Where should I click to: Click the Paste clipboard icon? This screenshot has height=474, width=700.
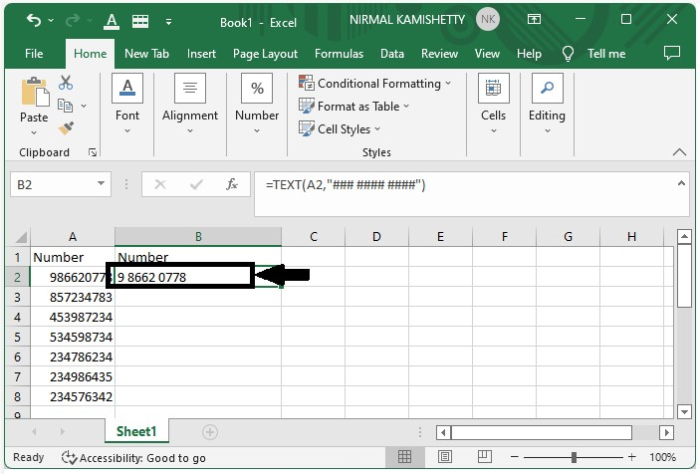[x=35, y=92]
